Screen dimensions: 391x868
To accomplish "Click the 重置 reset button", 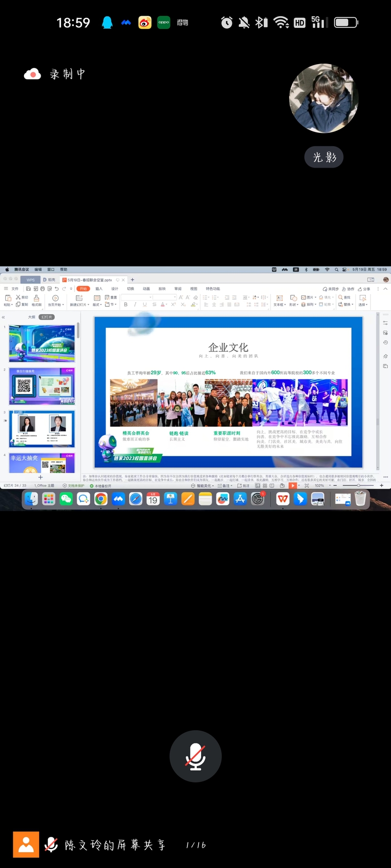I will [111, 298].
